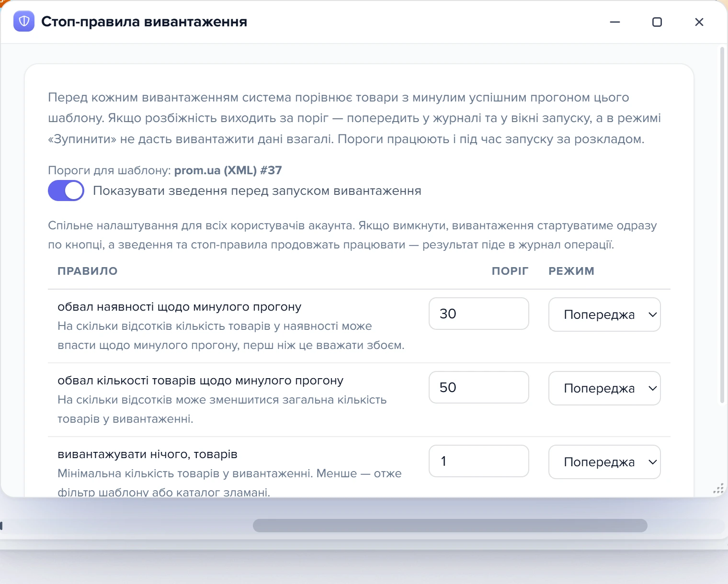Click the threshold field showing 50
728x584 pixels.
[x=479, y=387]
